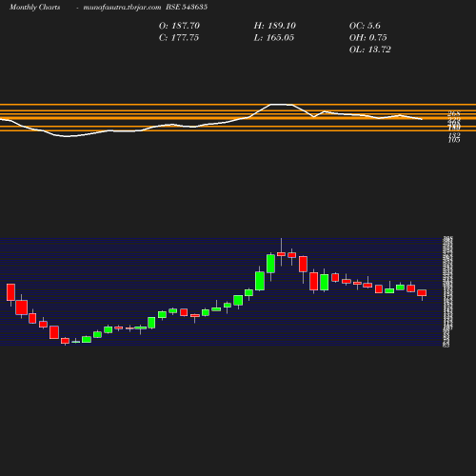Select the "BSE 543635" symbol label
The width and height of the screenshot is (476, 476).
(x=187, y=7)
